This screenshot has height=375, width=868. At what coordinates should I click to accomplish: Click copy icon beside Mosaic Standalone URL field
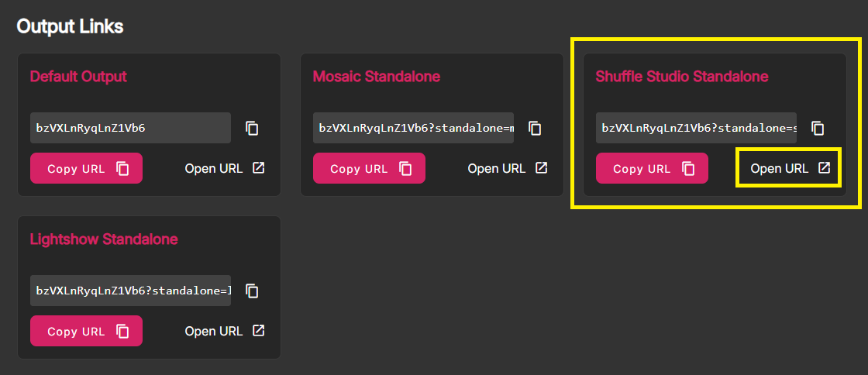pos(535,129)
